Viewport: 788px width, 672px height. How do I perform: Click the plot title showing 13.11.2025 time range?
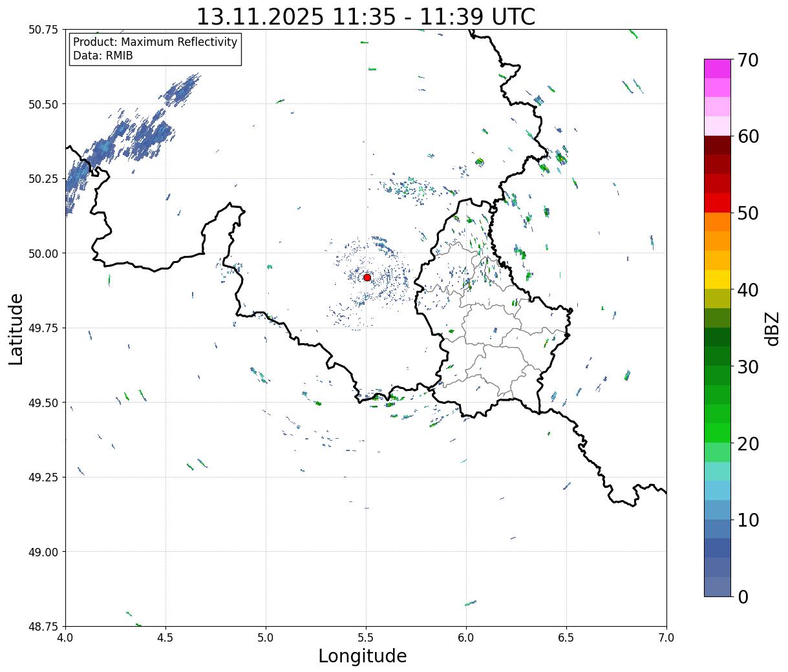tap(366, 16)
